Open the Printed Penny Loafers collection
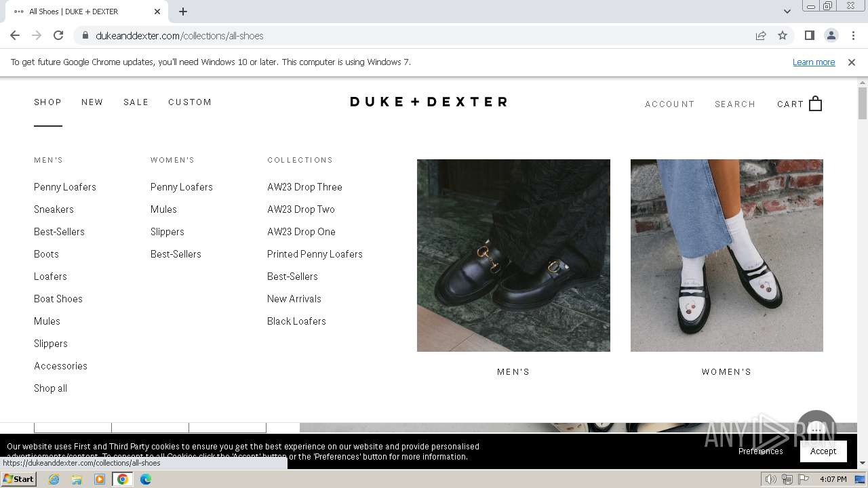The height and width of the screenshot is (488, 868). click(x=315, y=254)
